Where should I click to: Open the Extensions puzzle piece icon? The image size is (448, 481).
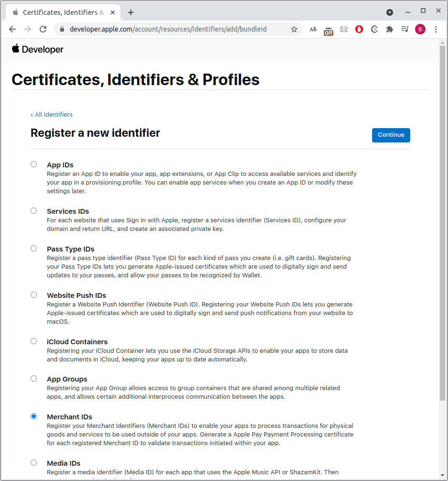coord(390,29)
